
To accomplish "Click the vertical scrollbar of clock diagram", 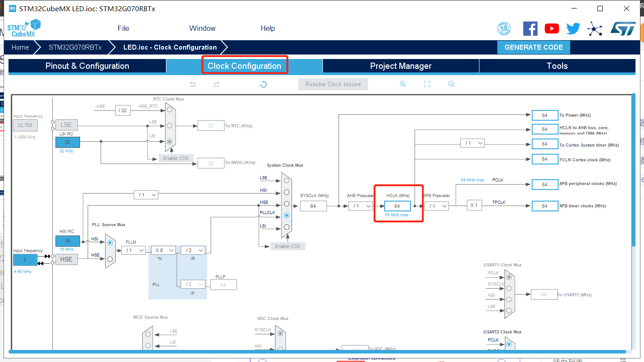I will point(633,170).
